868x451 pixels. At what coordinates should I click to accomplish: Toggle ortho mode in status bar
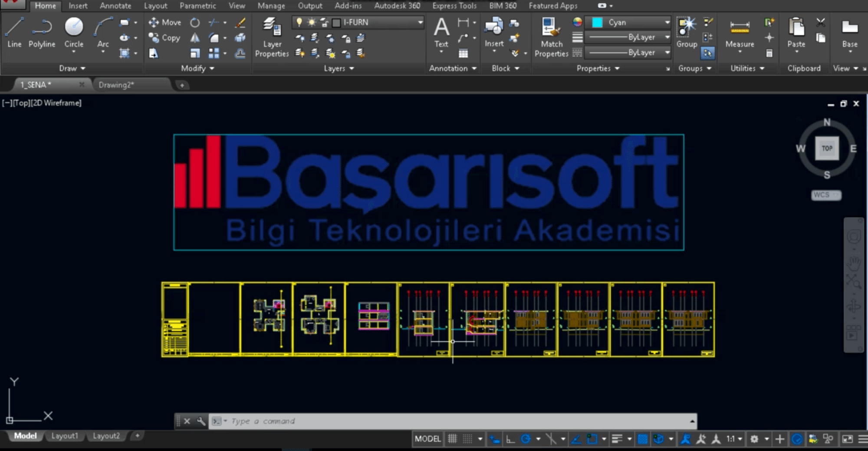coord(510,439)
